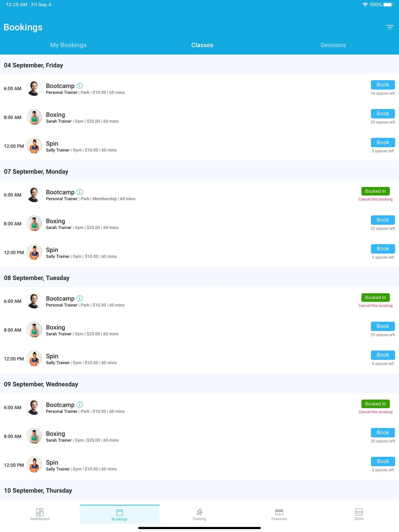This screenshot has height=532, width=399.
Task: Open the Training tab icon
Action: click(x=199, y=512)
